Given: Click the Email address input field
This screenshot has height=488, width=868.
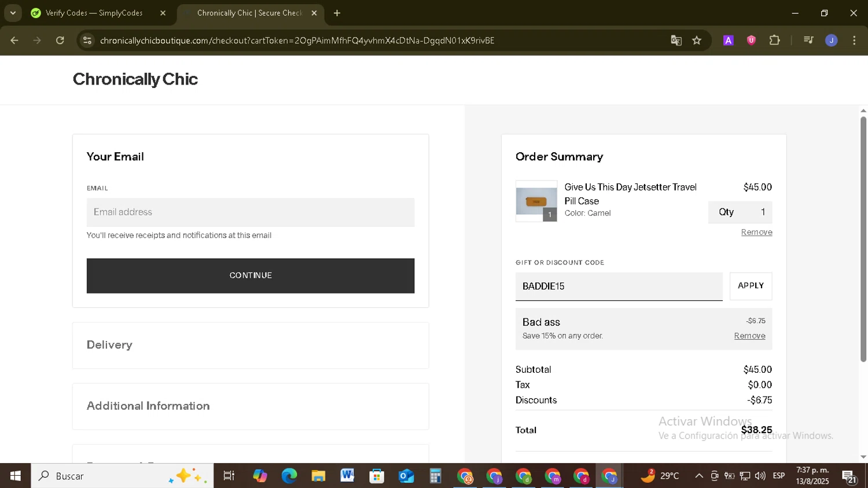Looking at the screenshot, I should point(251,212).
